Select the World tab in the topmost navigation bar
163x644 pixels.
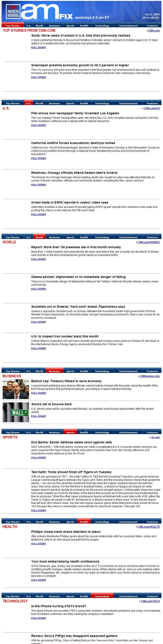(39, 26)
